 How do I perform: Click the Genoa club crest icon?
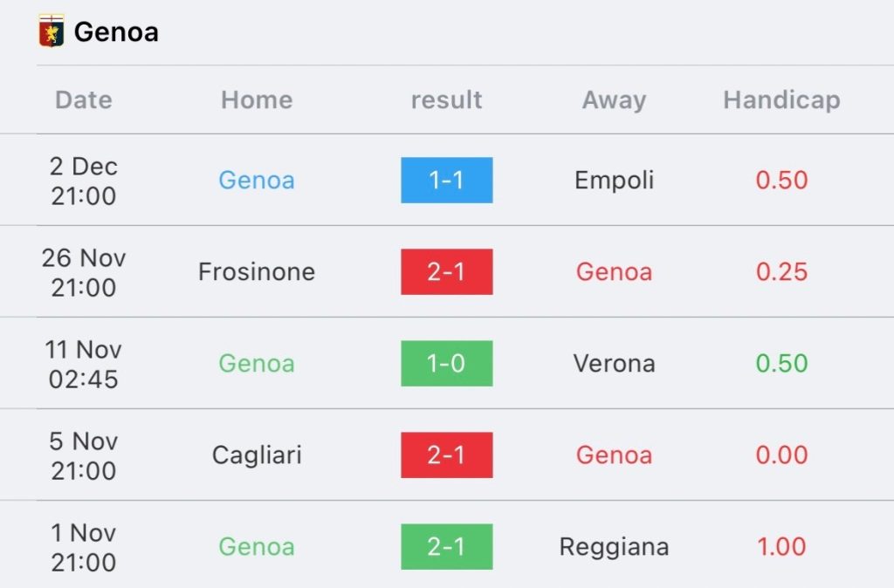point(51,31)
